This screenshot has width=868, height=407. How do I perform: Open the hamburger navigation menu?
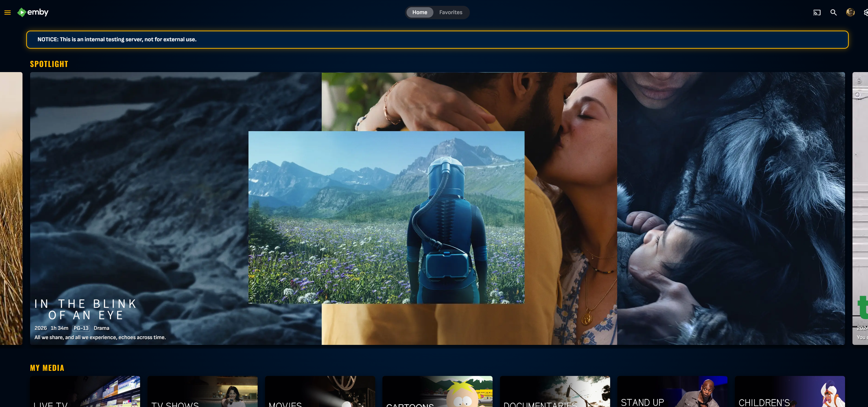pos(7,13)
